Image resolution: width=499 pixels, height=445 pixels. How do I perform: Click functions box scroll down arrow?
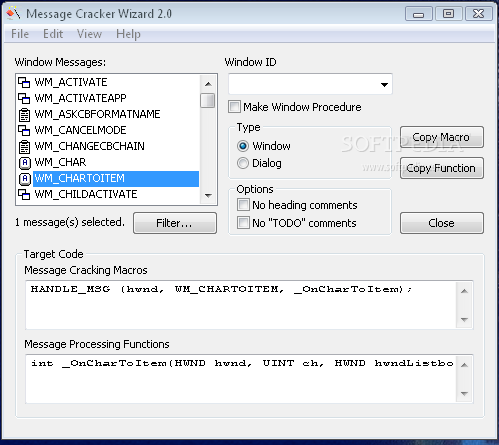point(464,393)
